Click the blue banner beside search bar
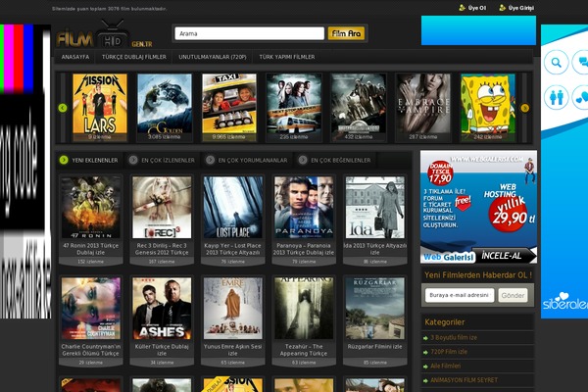Viewport: 588px width, 392px height. tap(478, 30)
